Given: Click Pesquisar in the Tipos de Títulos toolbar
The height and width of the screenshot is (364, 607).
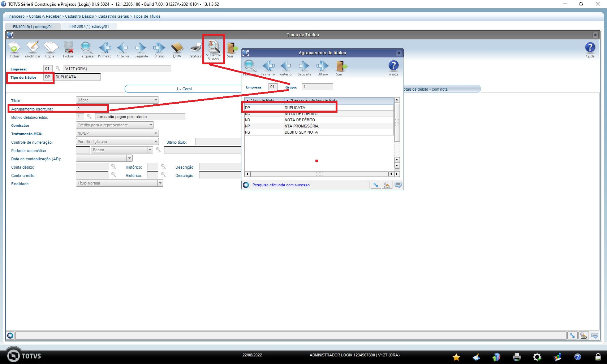Looking at the screenshot, I should pyautogui.click(x=87, y=49).
